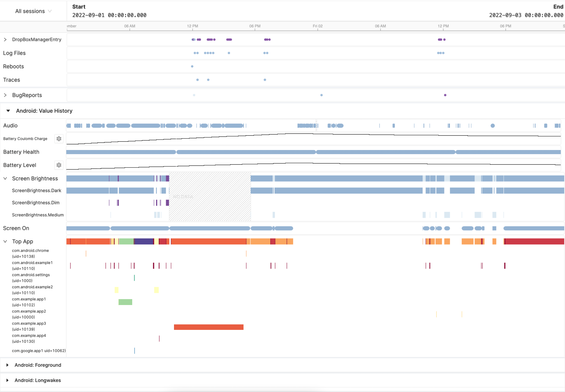
Task: Click the purple BugReports event dot
Action: pyautogui.click(x=445, y=95)
